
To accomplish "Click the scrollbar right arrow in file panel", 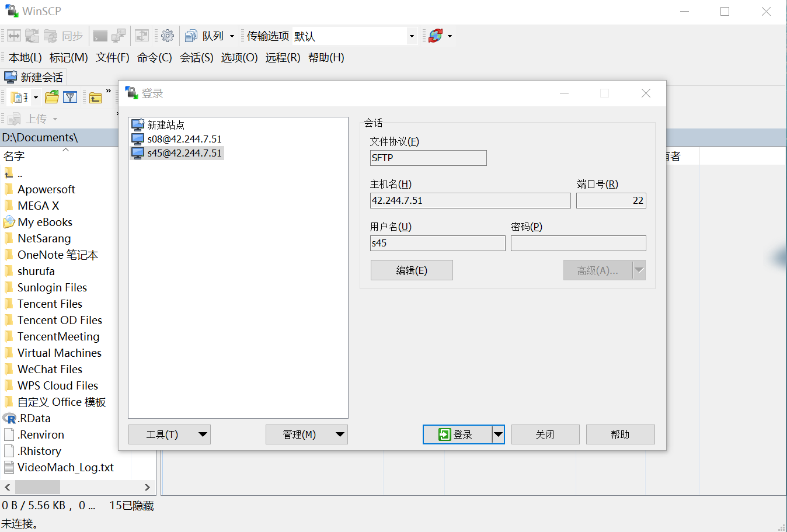I will [147, 487].
